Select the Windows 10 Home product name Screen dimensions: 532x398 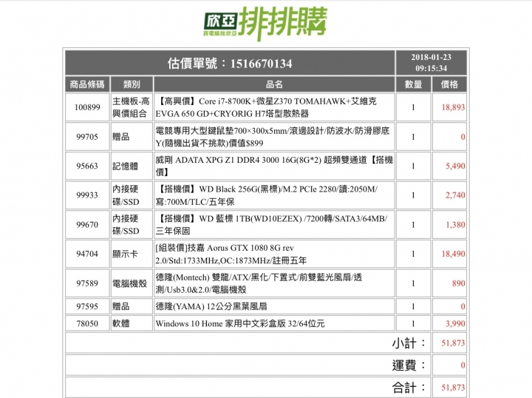[240, 323]
